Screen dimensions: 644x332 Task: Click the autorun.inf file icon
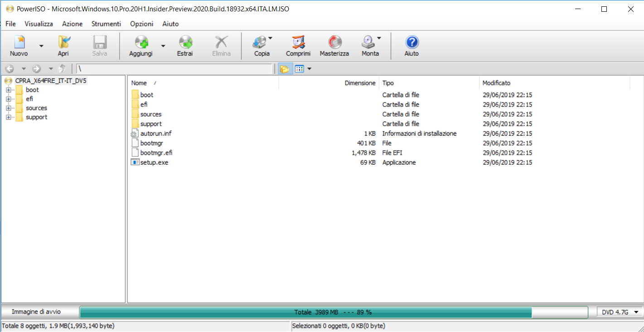[135, 133]
